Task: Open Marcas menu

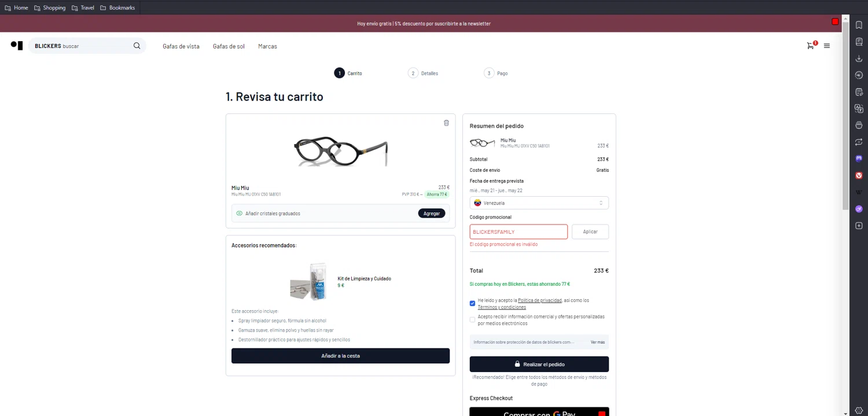Action: point(267,46)
